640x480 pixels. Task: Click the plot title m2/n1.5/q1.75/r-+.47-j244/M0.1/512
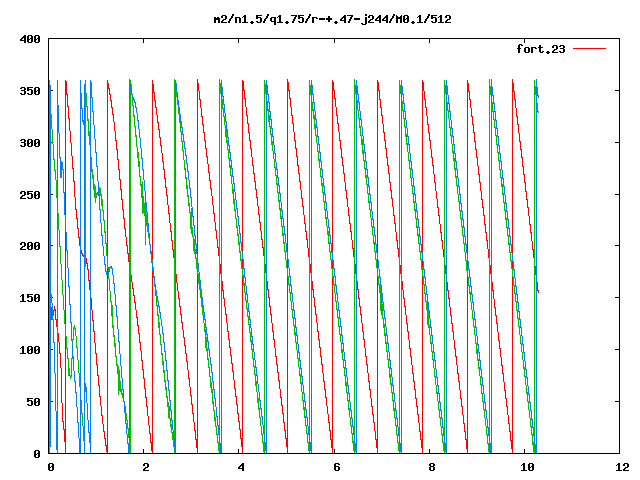pos(333,19)
